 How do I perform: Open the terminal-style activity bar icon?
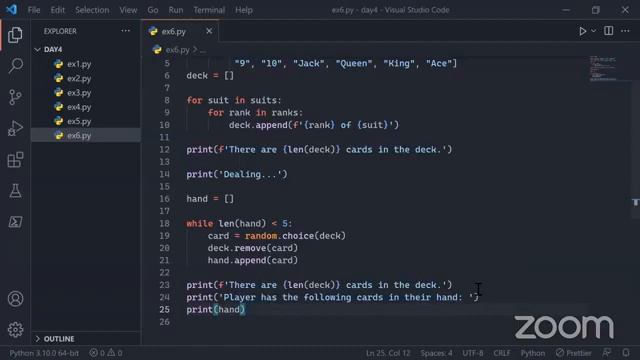coord(15,222)
